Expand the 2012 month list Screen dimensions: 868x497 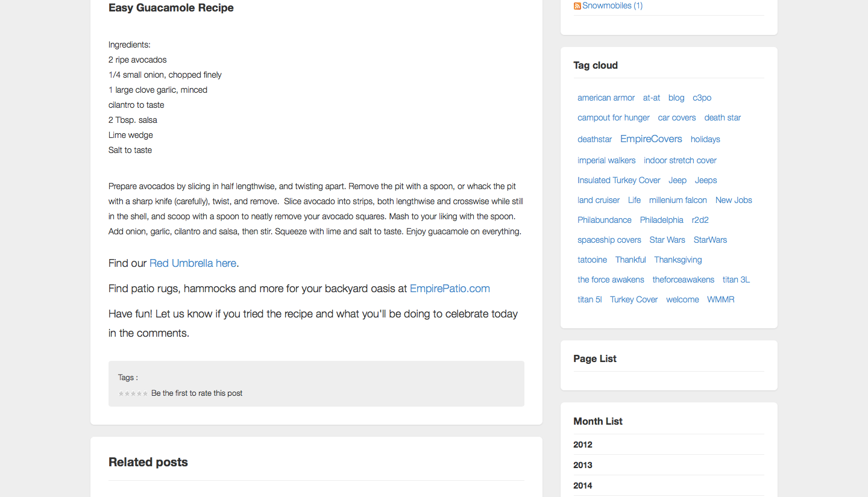583,445
